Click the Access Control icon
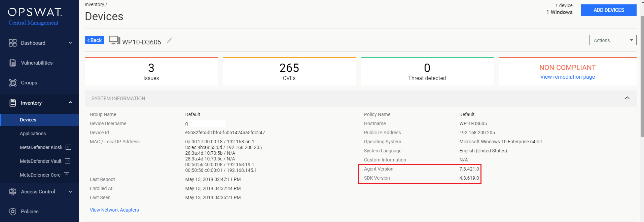This screenshot has height=222, width=644. (x=13, y=191)
